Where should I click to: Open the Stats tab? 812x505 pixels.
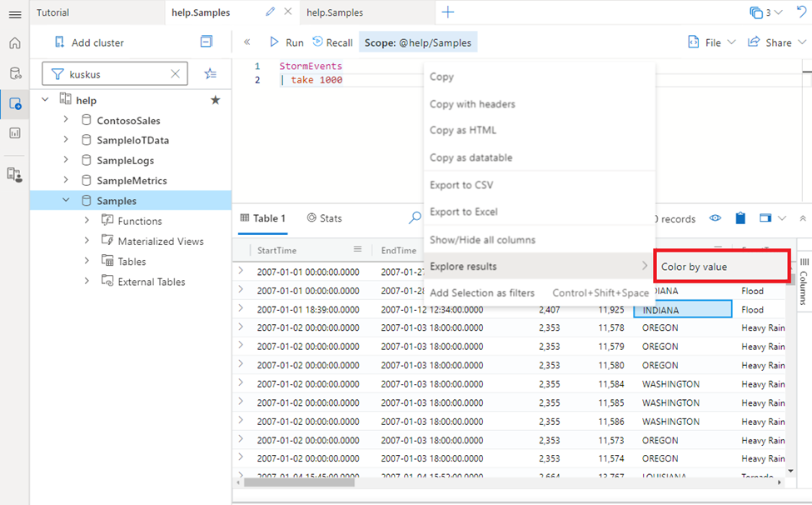(x=325, y=218)
